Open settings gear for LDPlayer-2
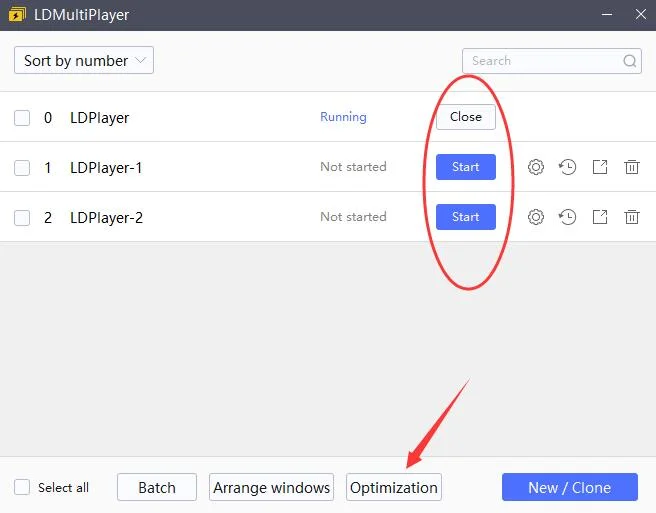This screenshot has height=513, width=656. [x=536, y=217]
